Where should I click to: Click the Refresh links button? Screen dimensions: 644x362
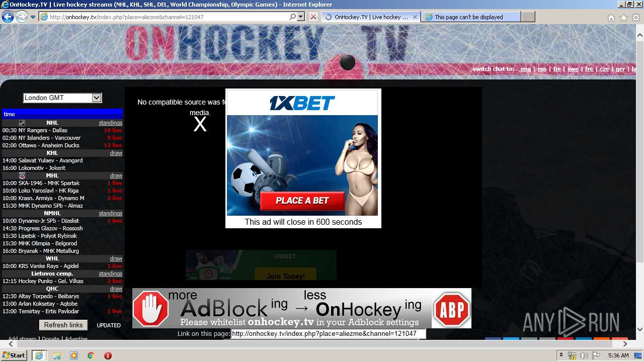(63, 325)
